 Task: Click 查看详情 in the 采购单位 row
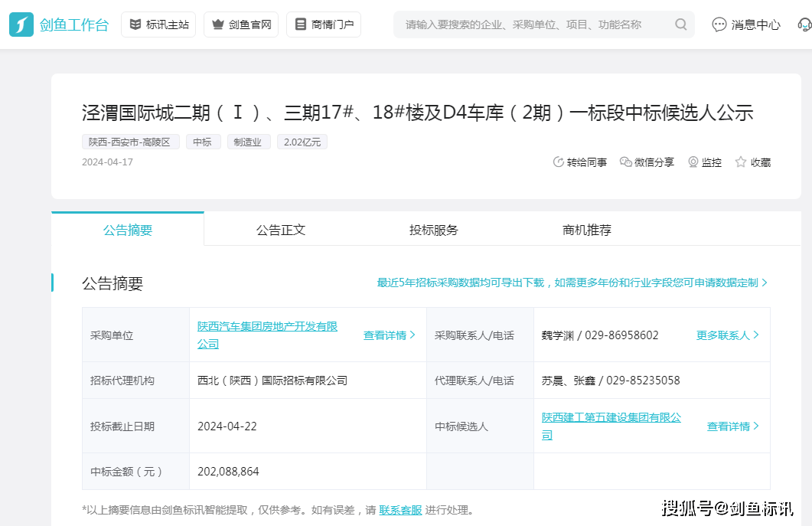(385, 335)
